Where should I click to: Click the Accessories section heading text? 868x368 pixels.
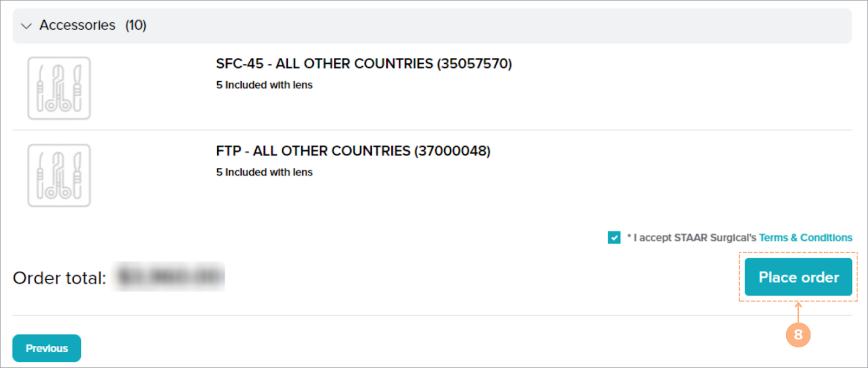pos(77,25)
